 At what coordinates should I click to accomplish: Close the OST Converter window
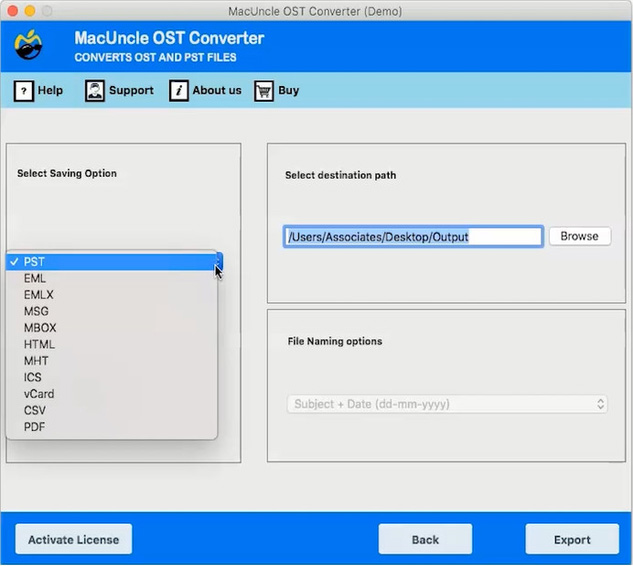click(13, 11)
